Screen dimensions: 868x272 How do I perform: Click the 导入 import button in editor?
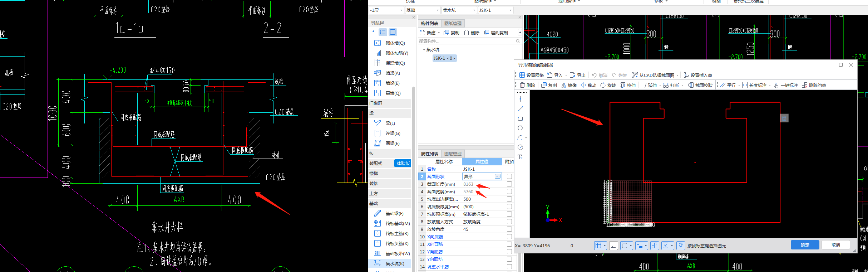click(555, 75)
